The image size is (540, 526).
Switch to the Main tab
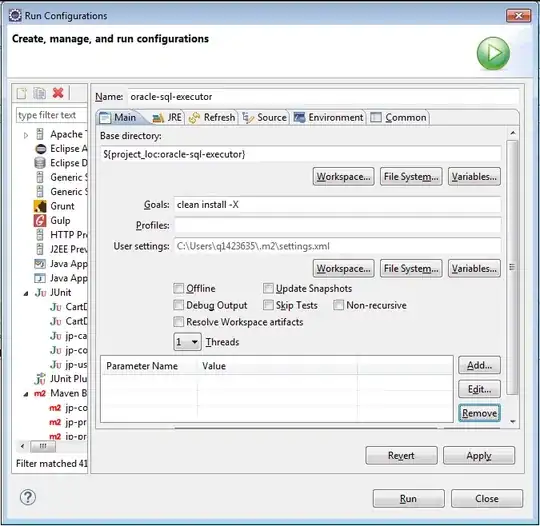click(x=118, y=118)
